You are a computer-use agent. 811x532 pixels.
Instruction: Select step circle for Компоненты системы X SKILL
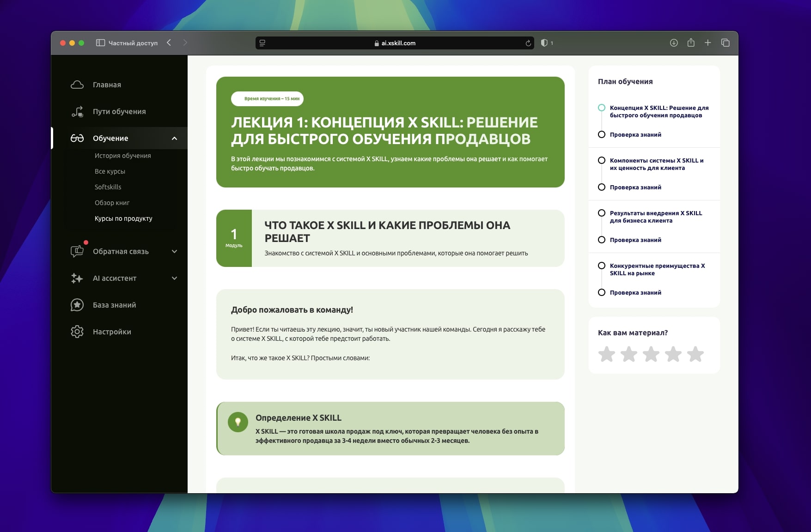[602, 160]
